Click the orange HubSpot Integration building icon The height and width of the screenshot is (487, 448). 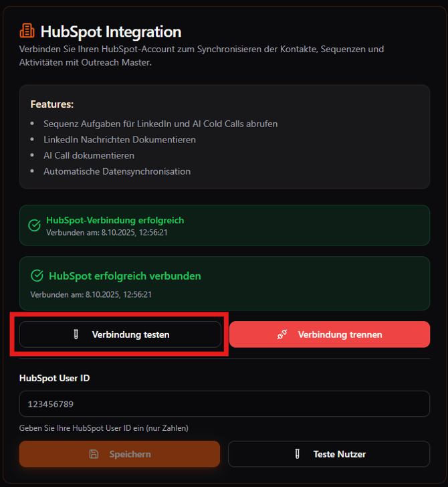pyautogui.click(x=27, y=31)
